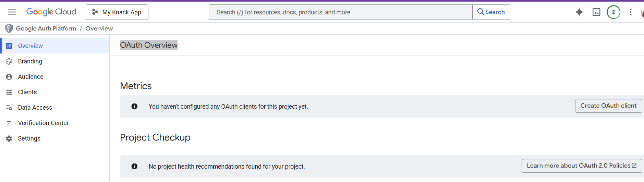Open the Data Access page
This screenshot has height=182, width=644.
click(x=55, y=108)
